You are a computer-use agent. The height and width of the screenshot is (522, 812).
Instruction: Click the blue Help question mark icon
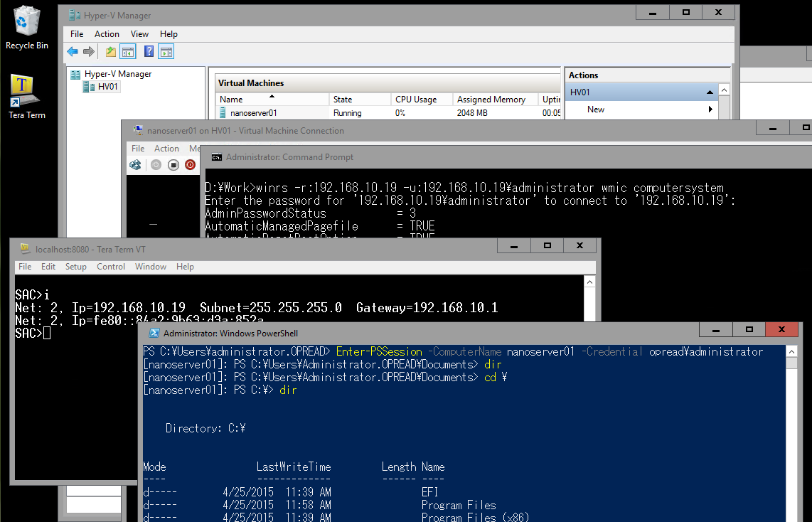tap(149, 51)
